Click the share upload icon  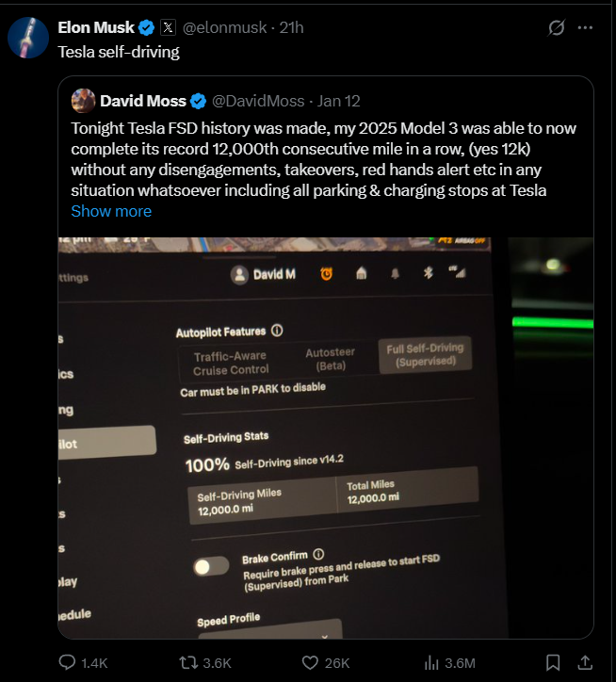[x=584, y=662]
